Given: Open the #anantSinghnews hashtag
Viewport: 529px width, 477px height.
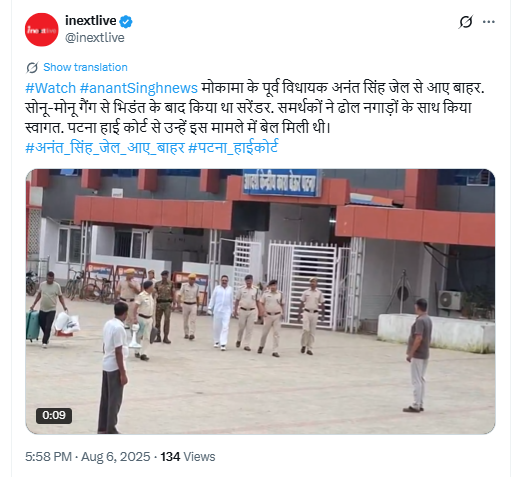Looking at the screenshot, I should (139, 88).
